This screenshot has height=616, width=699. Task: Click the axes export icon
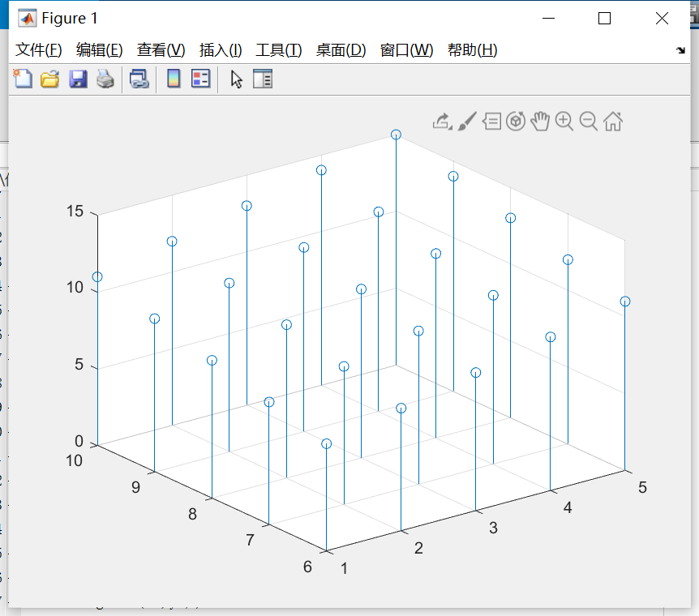pyautogui.click(x=443, y=122)
